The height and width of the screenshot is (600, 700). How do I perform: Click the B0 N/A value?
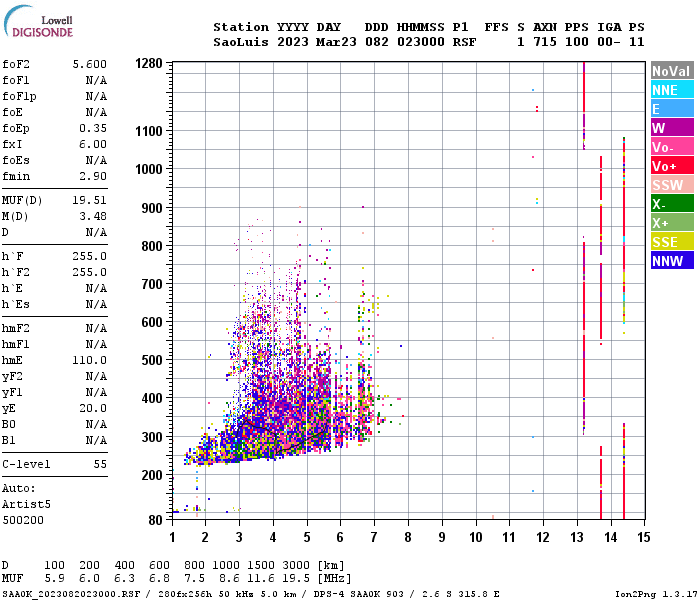point(96,424)
